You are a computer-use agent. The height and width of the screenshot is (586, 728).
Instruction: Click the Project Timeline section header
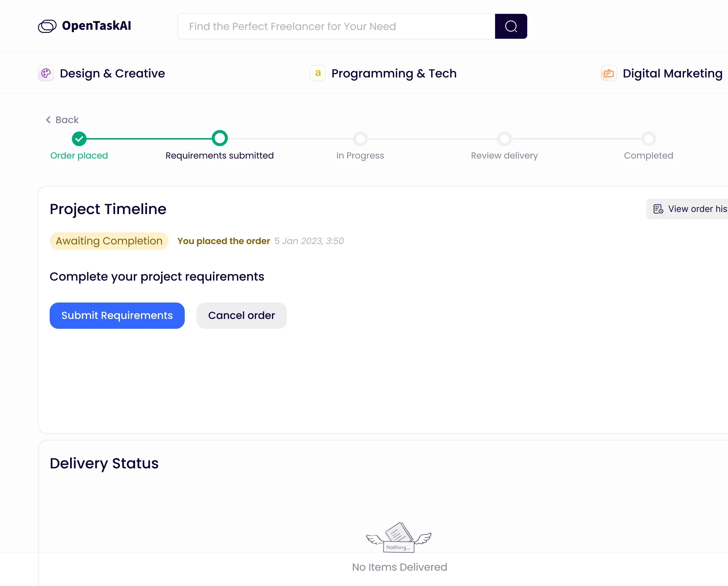click(108, 209)
